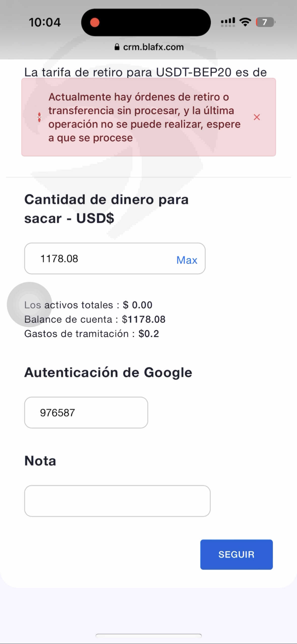Tap the cellular signal bars icon
This screenshot has width=297, height=644.
pyautogui.click(x=228, y=22)
